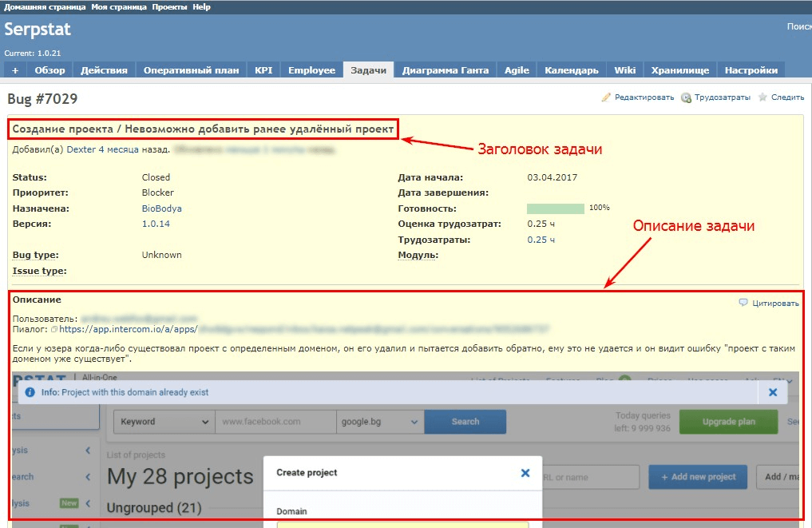Open the Agile tab
Screen dimensions: 812x528
[x=517, y=70]
